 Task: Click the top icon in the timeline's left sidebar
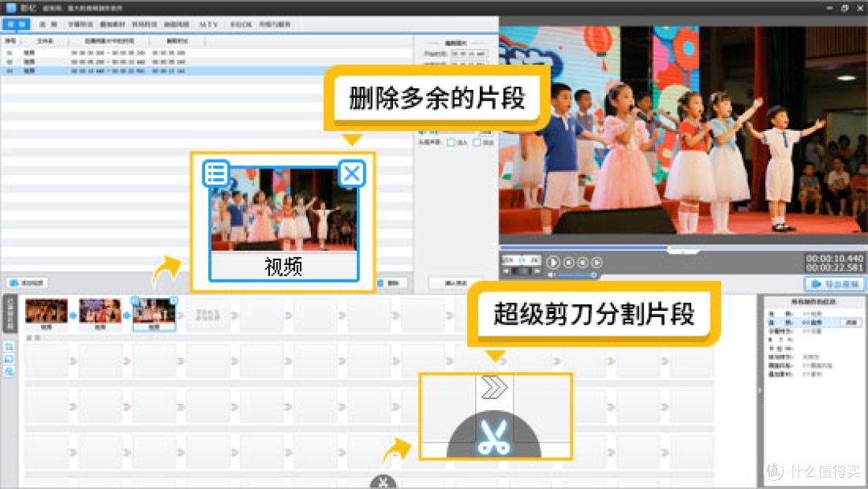pos(9,347)
